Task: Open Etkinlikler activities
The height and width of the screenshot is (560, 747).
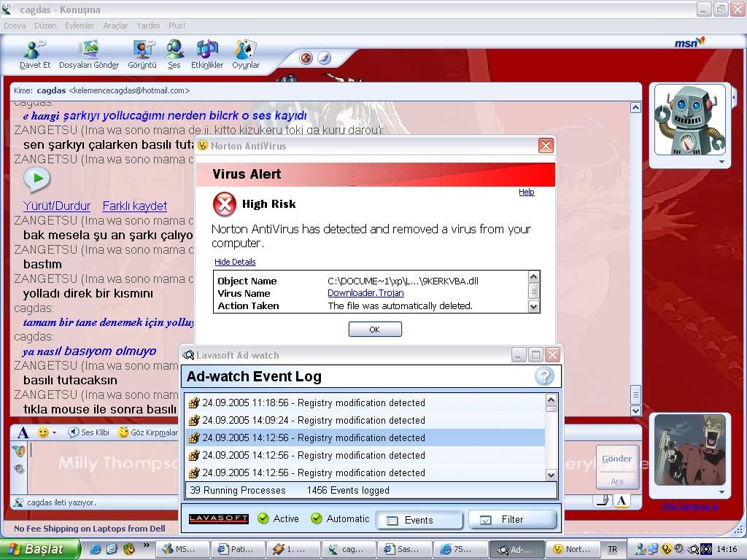Action: [207, 53]
